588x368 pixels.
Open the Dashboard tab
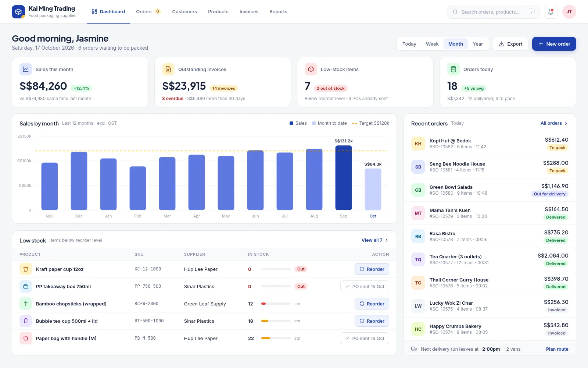108,12
